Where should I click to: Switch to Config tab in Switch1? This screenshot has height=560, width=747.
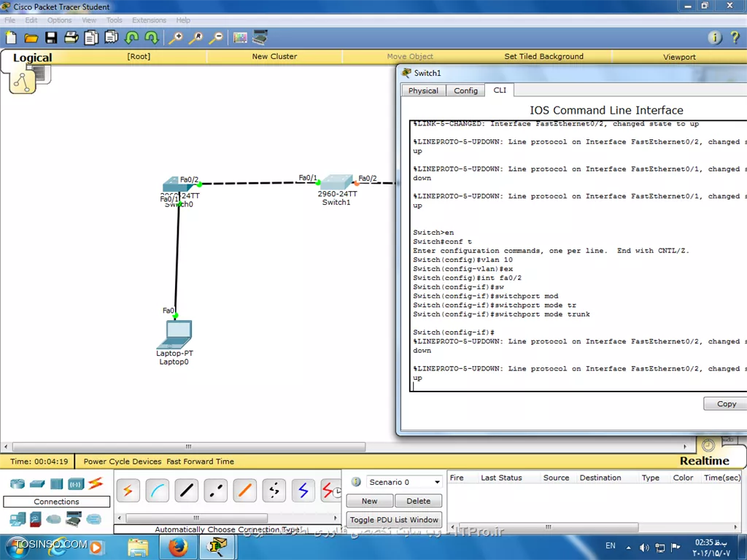(465, 90)
